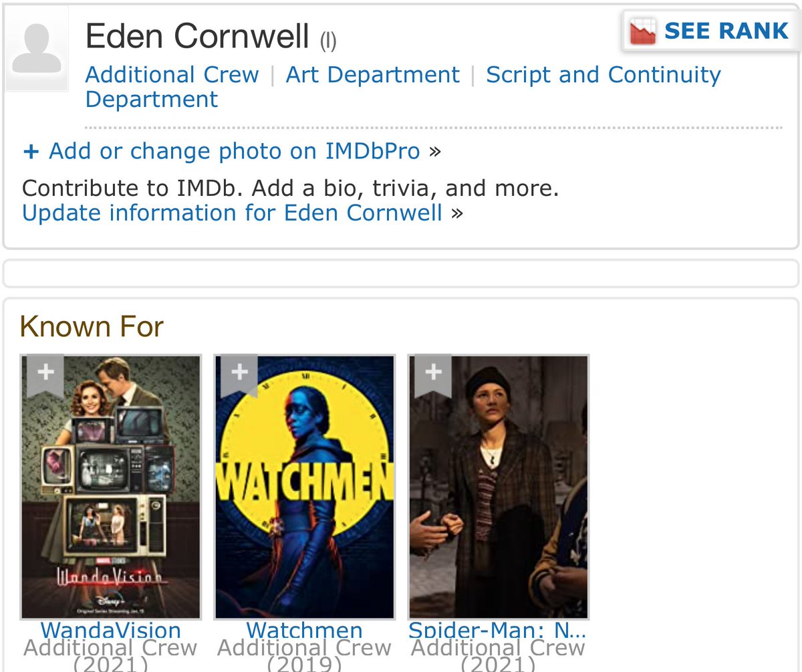Click the red chart icon beside SEE RANK

(x=643, y=31)
